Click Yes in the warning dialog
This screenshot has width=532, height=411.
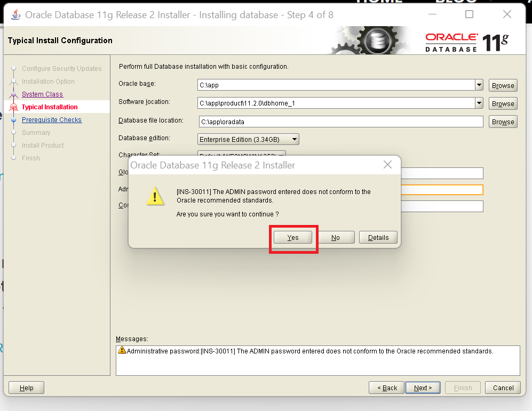[293, 237]
